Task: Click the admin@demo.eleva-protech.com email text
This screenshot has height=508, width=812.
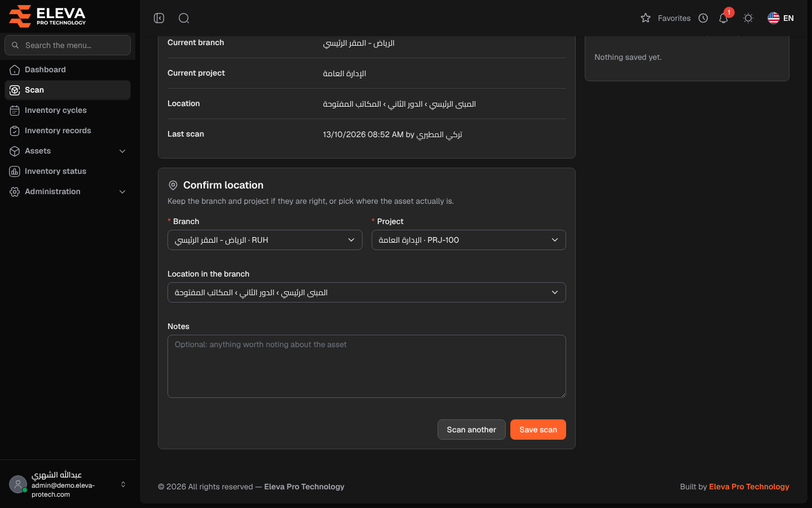Action: (63, 490)
